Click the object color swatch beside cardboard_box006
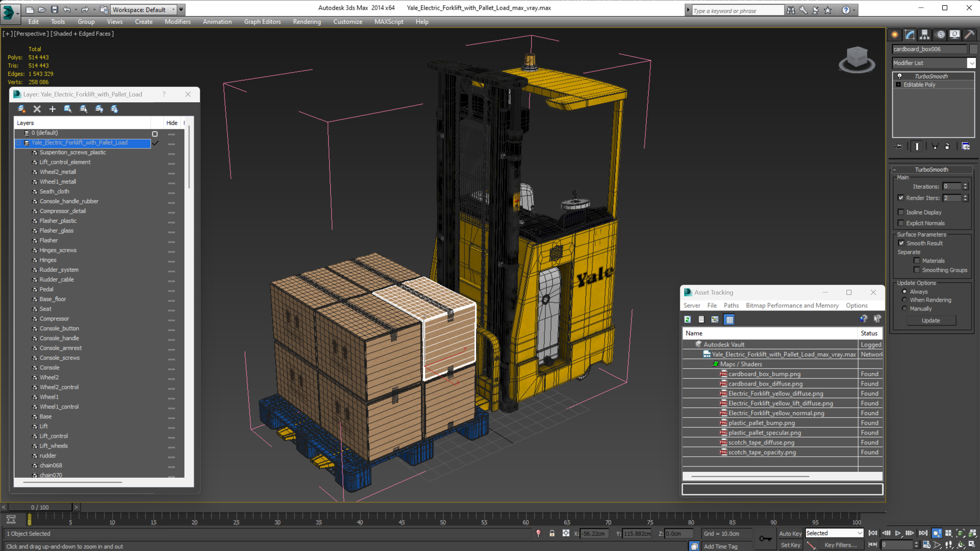Image resolution: width=980 pixels, height=551 pixels. click(x=973, y=49)
